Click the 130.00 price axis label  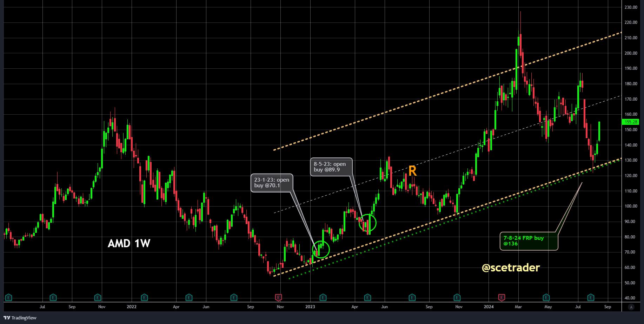pos(631,160)
